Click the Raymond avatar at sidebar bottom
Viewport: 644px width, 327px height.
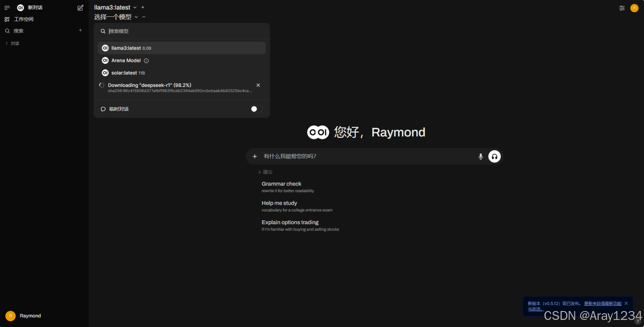pos(10,316)
